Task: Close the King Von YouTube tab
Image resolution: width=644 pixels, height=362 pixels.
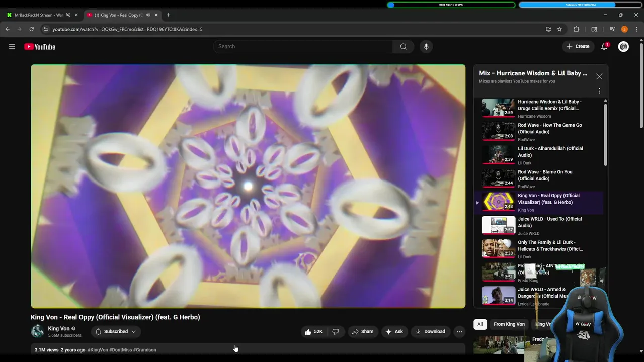Action: 156,15
